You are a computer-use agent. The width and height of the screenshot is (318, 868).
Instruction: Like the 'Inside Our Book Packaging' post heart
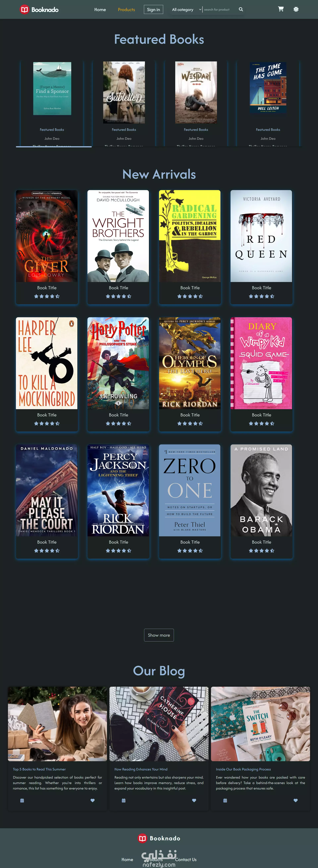coord(295,800)
